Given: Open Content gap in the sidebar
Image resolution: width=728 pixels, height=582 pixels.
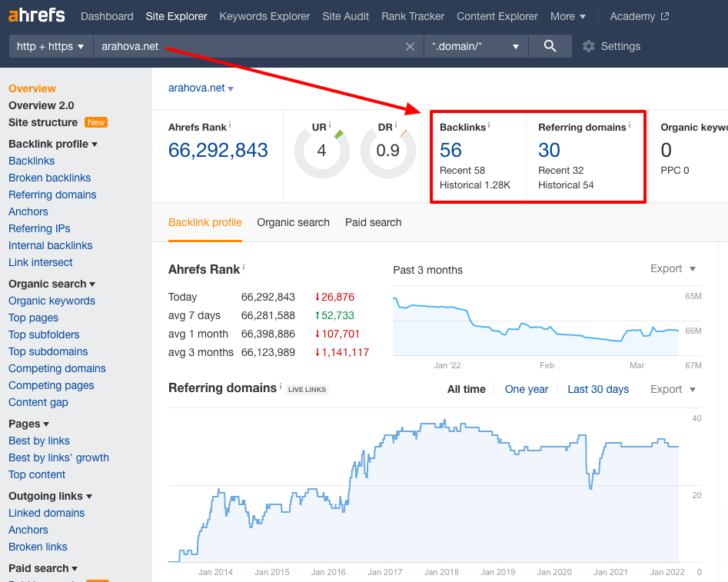Looking at the screenshot, I should tap(38, 402).
